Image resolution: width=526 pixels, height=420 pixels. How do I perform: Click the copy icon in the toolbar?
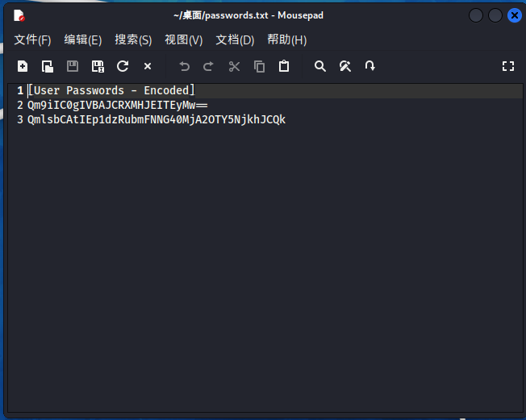pyautogui.click(x=259, y=66)
